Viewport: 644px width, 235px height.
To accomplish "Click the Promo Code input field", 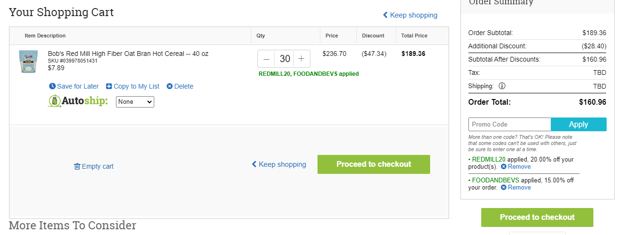I will coord(510,124).
